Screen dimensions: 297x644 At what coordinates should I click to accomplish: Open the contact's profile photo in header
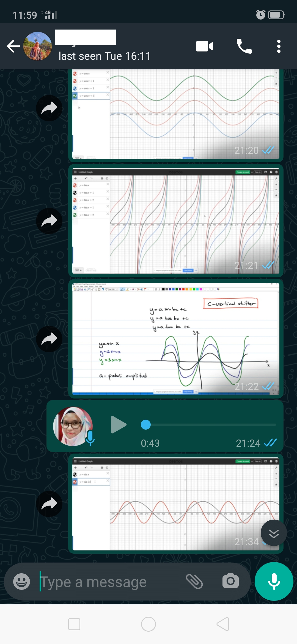point(38,46)
